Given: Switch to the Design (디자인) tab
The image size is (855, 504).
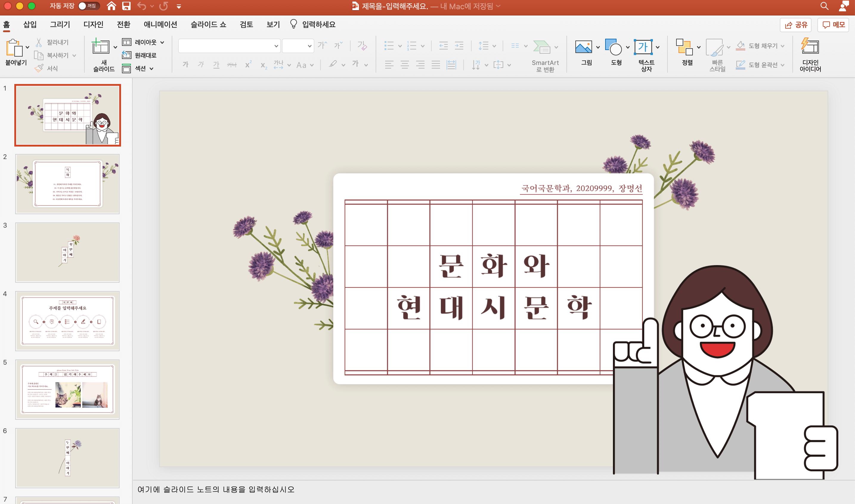Looking at the screenshot, I should pos(93,24).
